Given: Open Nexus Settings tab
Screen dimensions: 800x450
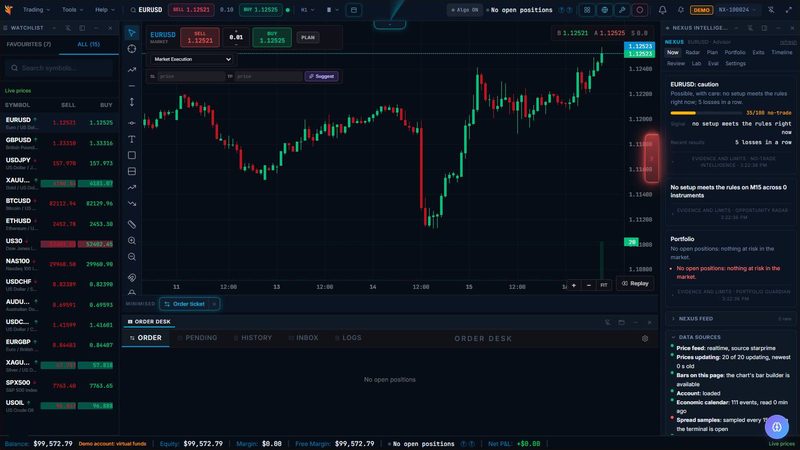Looking at the screenshot, I should click(x=735, y=64).
